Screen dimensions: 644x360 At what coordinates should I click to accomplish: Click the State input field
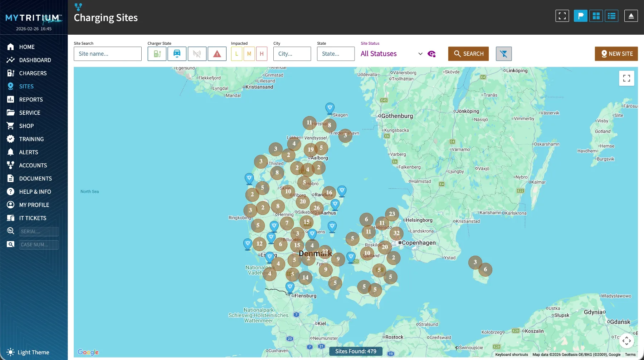(336, 54)
